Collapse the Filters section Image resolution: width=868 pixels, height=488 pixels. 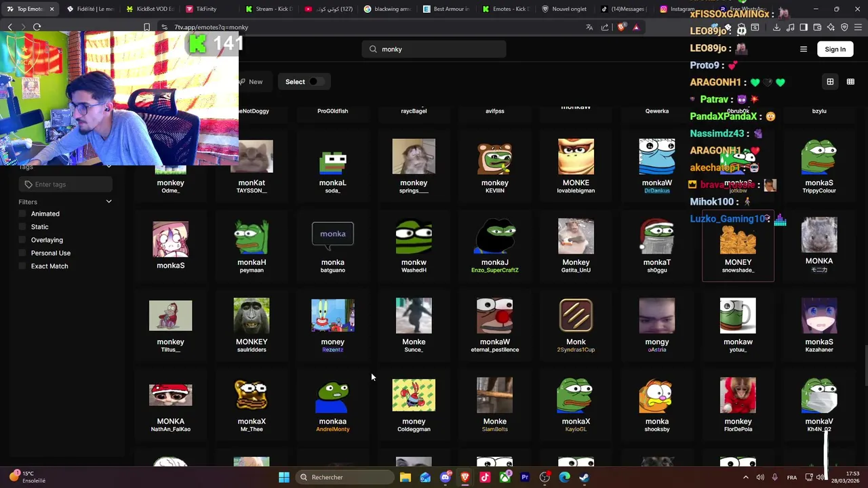pyautogui.click(x=108, y=201)
